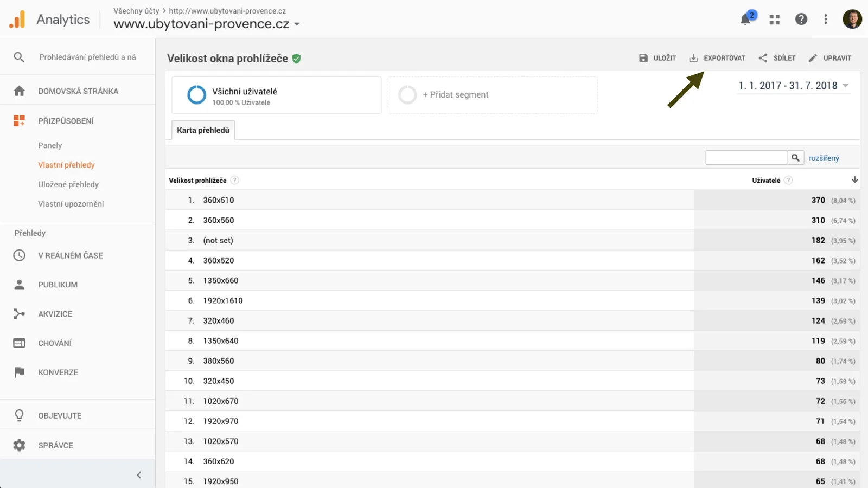Click the Sdílet share icon
This screenshot has width=868, height=488.
click(x=763, y=58)
